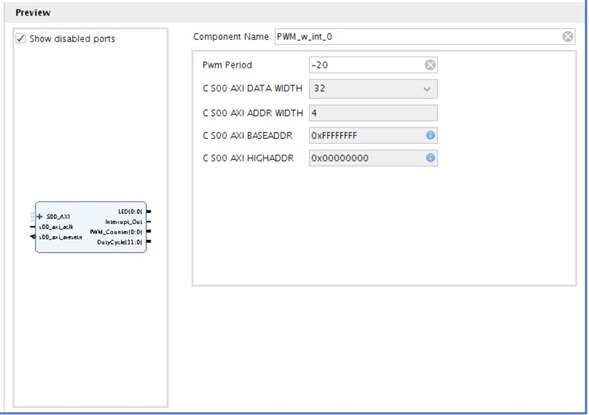
Task: Expand the S00_AXI interface plus icon
Action: 39,216
